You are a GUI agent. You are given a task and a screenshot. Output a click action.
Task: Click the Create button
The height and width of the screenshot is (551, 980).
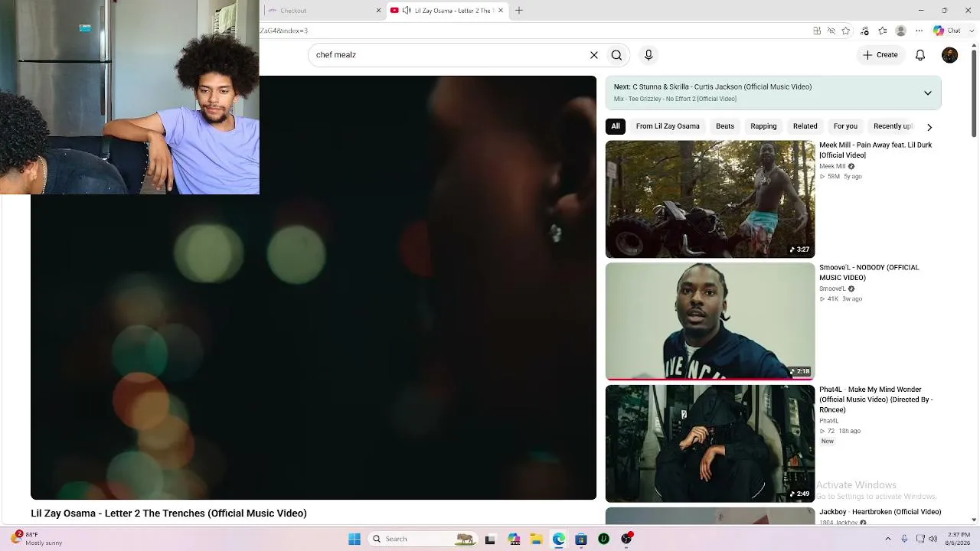tap(880, 55)
